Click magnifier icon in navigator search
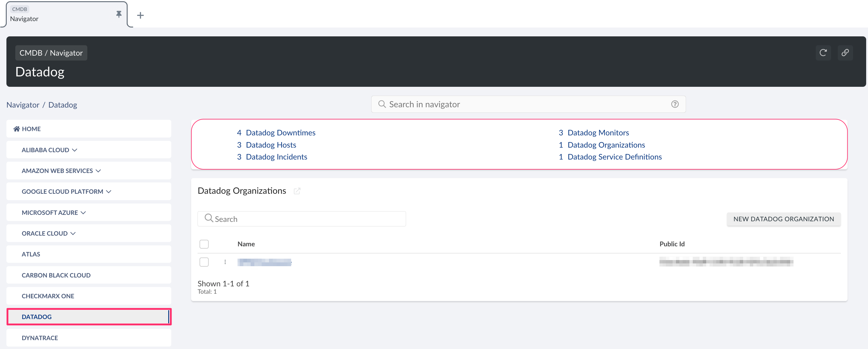The height and width of the screenshot is (349, 868). pos(382,104)
